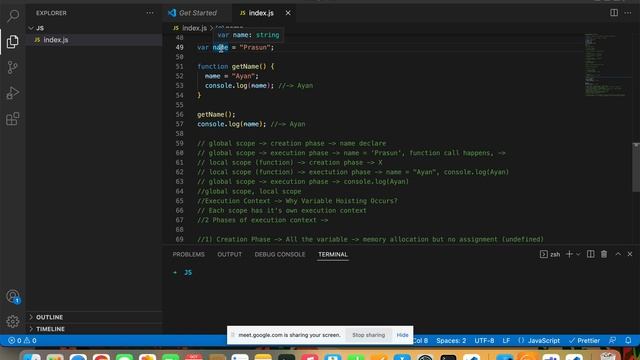Click getName() call on line 56
This screenshot has height=360, width=640.
point(216,115)
